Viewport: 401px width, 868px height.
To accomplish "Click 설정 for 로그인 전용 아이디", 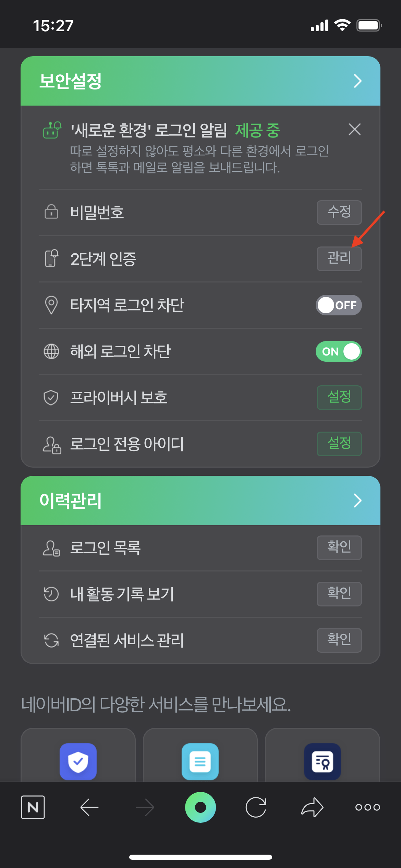I will (339, 444).
